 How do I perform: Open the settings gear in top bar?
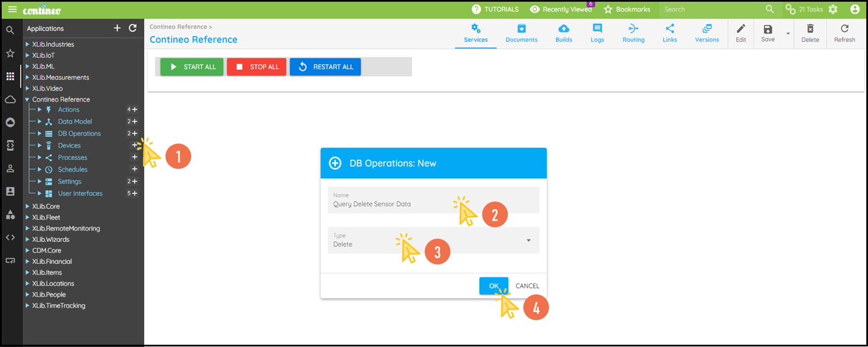click(833, 10)
